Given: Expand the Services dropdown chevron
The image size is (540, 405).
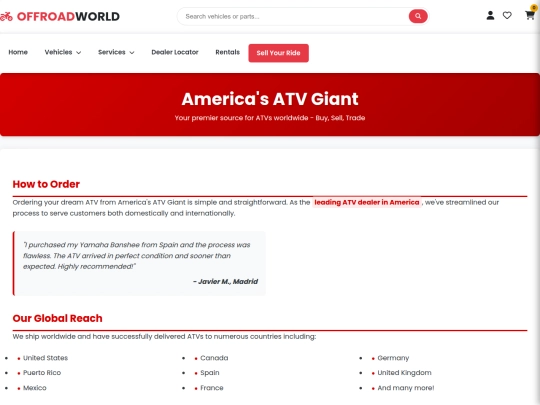Looking at the screenshot, I should (x=132, y=53).
